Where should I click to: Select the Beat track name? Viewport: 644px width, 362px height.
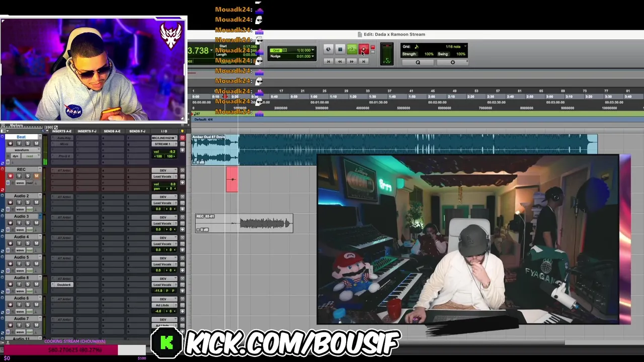pyautogui.click(x=21, y=137)
